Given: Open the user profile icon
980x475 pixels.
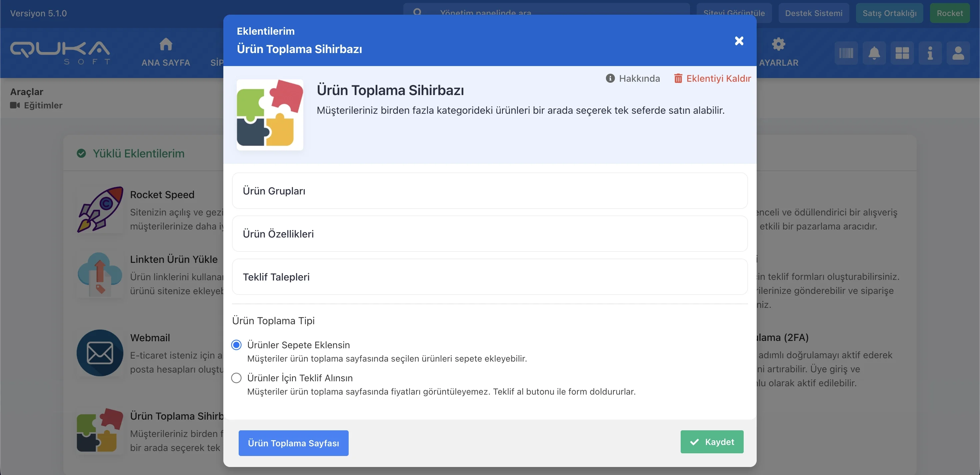Looking at the screenshot, I should [x=958, y=53].
